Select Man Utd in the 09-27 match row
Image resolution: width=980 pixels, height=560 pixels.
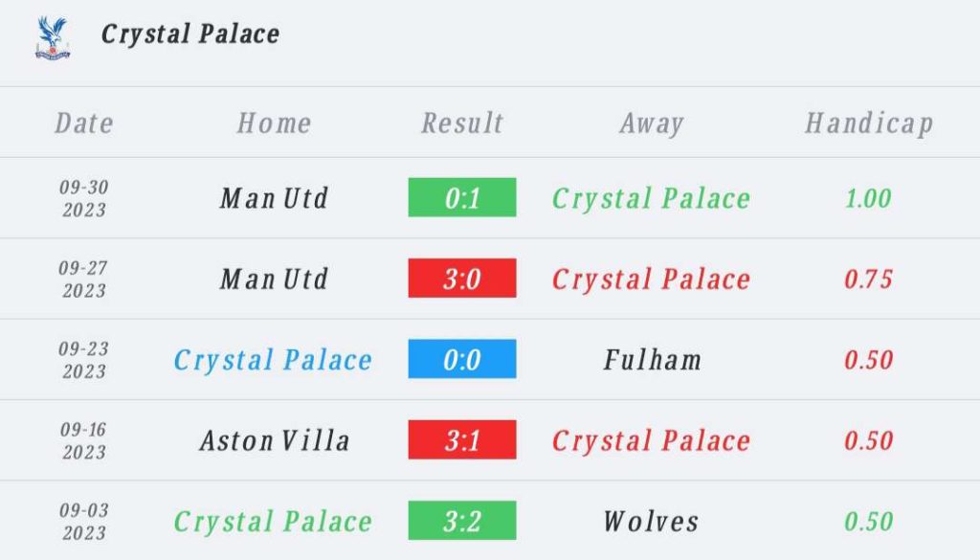coord(274,280)
